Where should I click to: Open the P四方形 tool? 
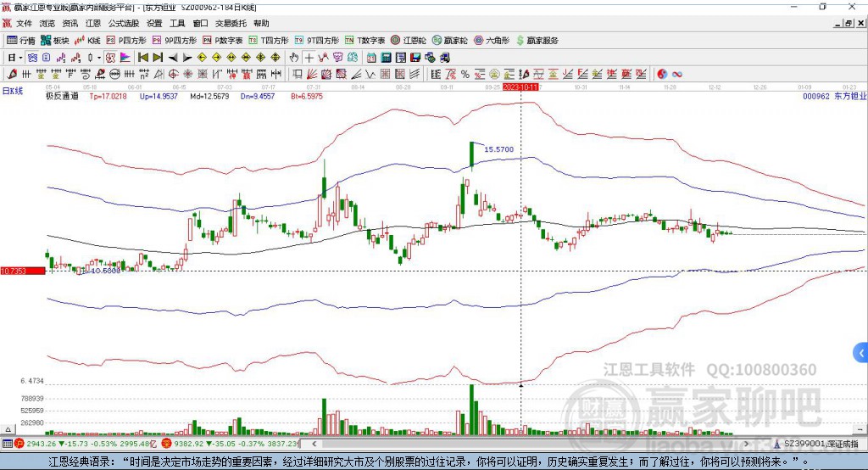pyautogui.click(x=126, y=41)
